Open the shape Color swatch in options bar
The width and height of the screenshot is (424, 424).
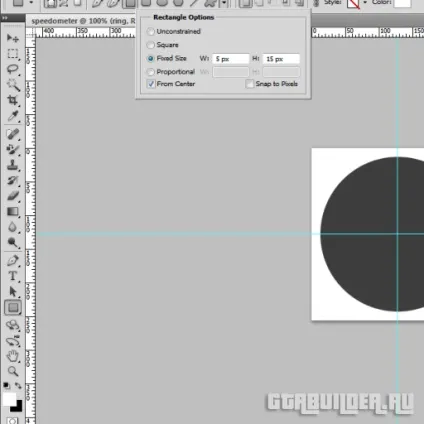click(402, 3)
